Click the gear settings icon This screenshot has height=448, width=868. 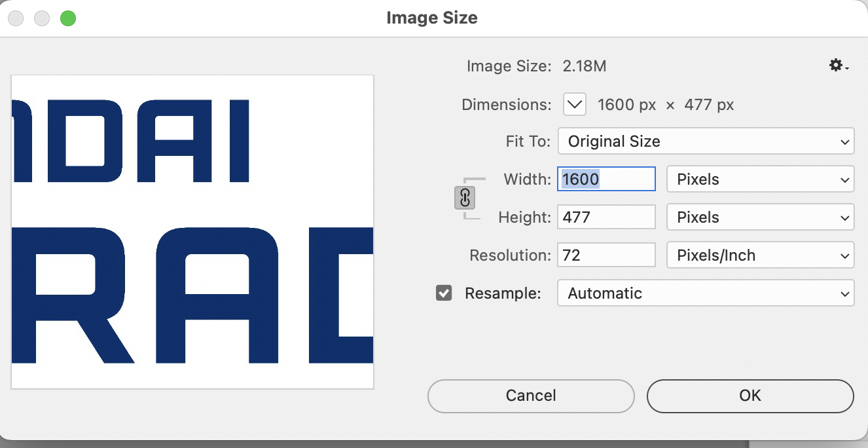pos(839,65)
